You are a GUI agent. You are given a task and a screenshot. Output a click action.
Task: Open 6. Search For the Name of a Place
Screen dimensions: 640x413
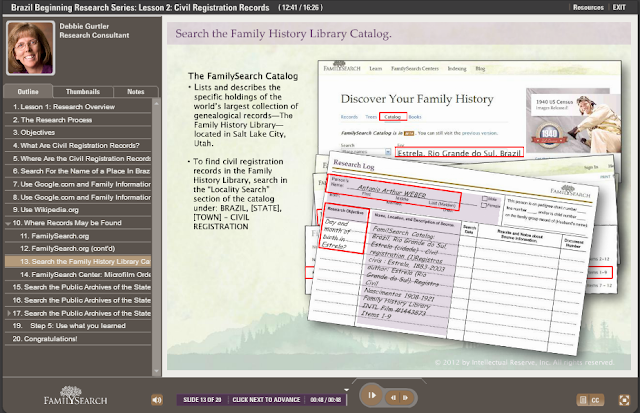click(x=78, y=171)
